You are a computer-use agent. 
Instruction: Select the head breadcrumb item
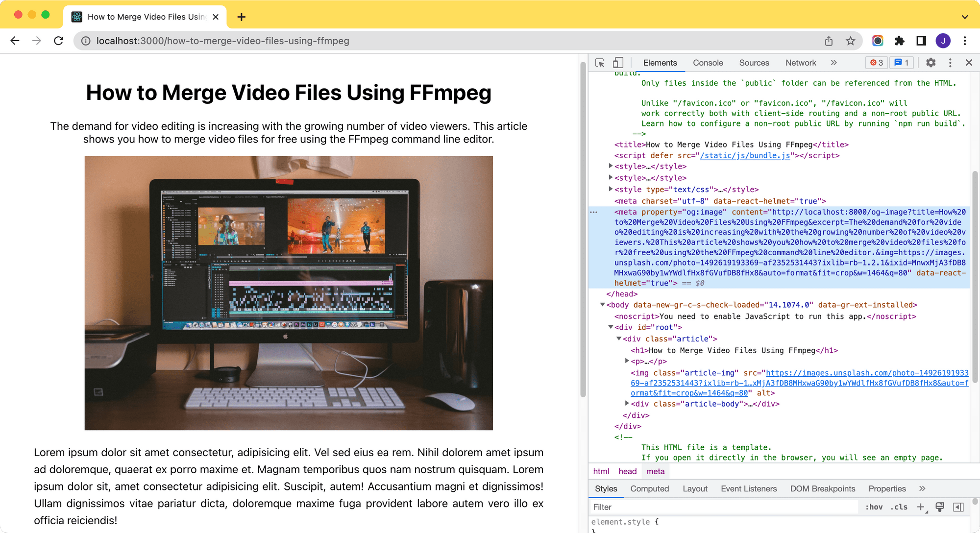(627, 471)
